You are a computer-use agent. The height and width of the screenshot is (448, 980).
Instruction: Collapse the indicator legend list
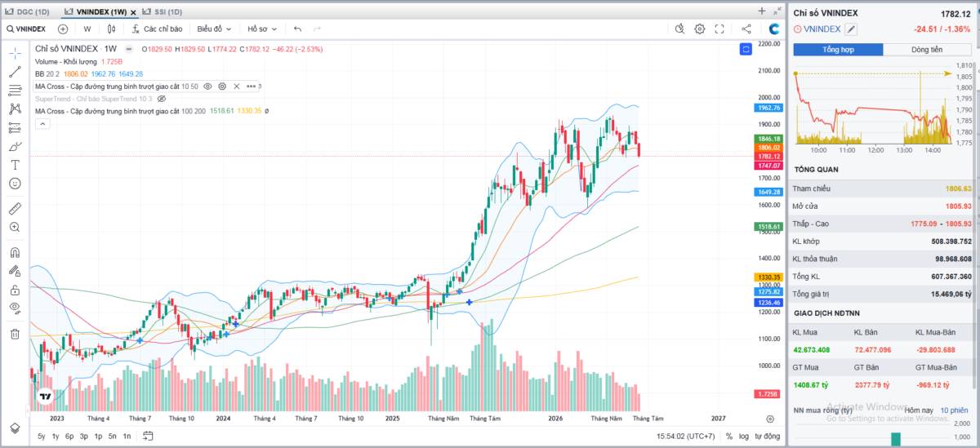point(42,123)
